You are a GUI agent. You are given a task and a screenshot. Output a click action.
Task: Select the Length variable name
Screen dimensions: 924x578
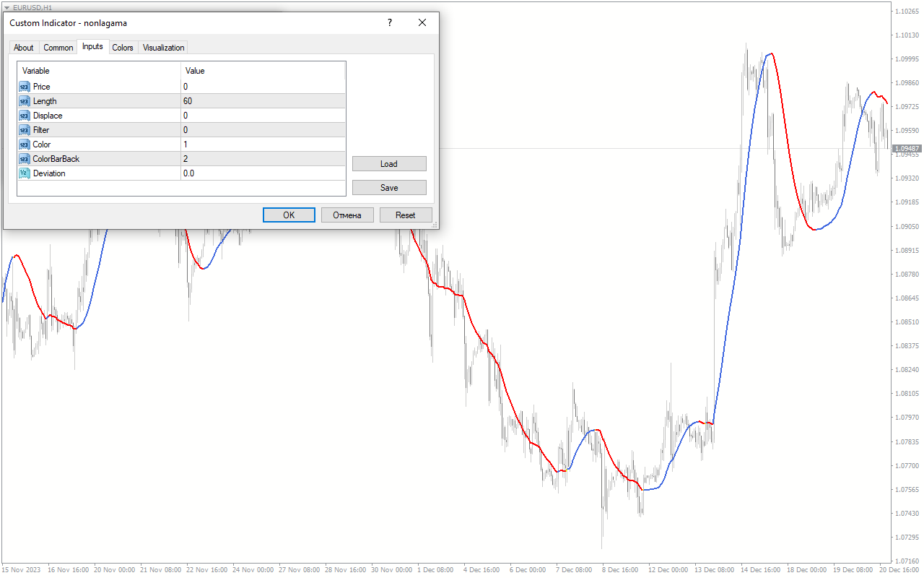(45, 101)
